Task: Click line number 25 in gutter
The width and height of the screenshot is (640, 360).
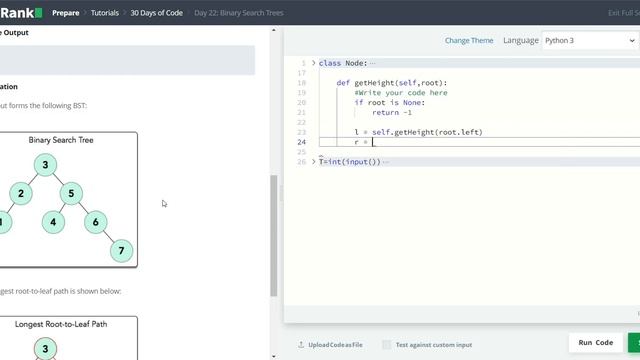Action: tap(302, 152)
